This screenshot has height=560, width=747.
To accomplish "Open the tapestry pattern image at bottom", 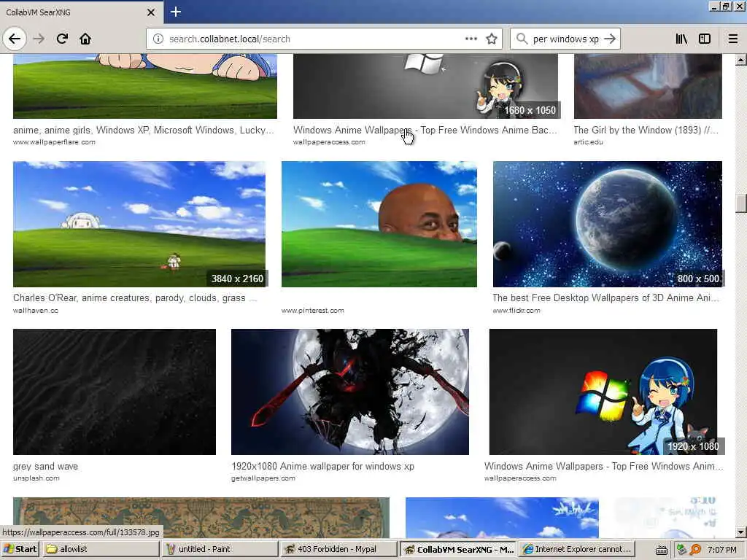I will [x=201, y=517].
